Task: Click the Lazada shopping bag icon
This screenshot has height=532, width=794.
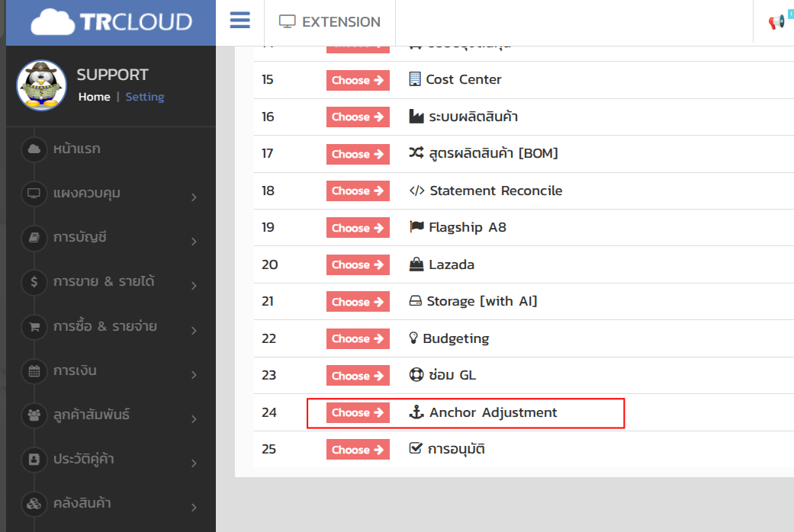Action: [416, 264]
